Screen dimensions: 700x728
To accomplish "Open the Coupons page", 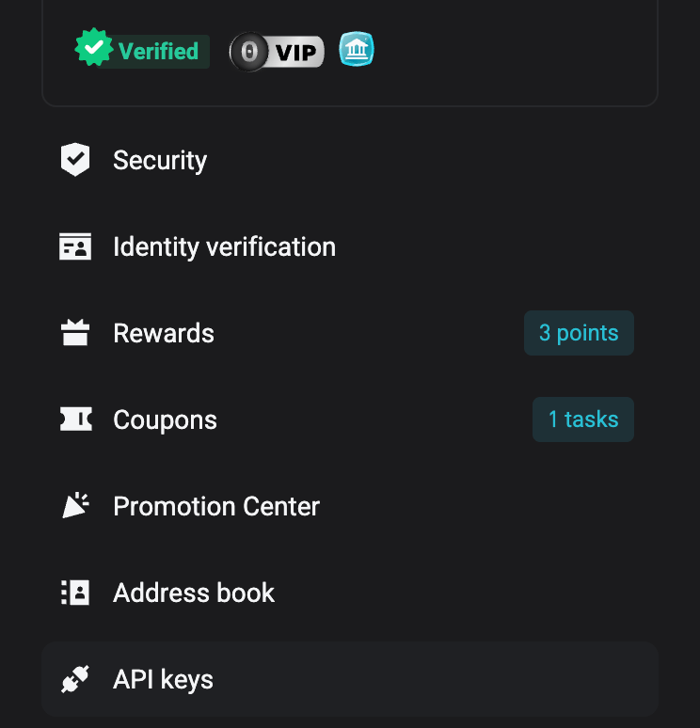I will 165,419.
